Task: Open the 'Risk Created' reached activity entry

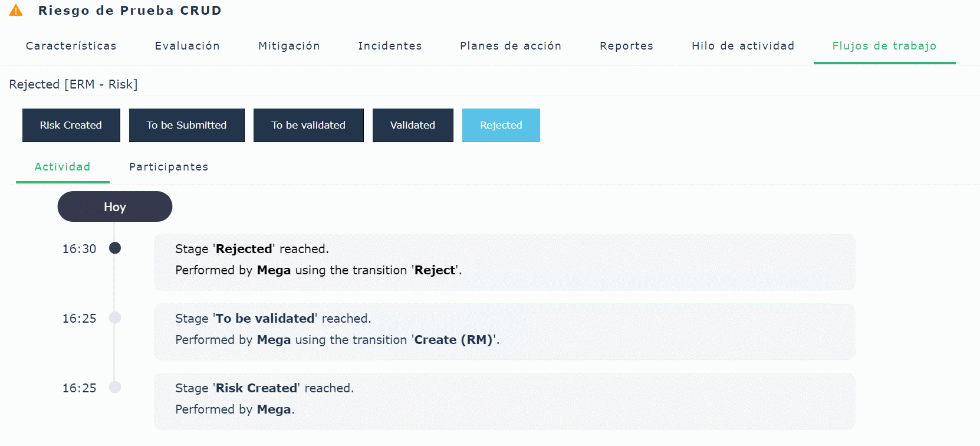Action: (505, 401)
